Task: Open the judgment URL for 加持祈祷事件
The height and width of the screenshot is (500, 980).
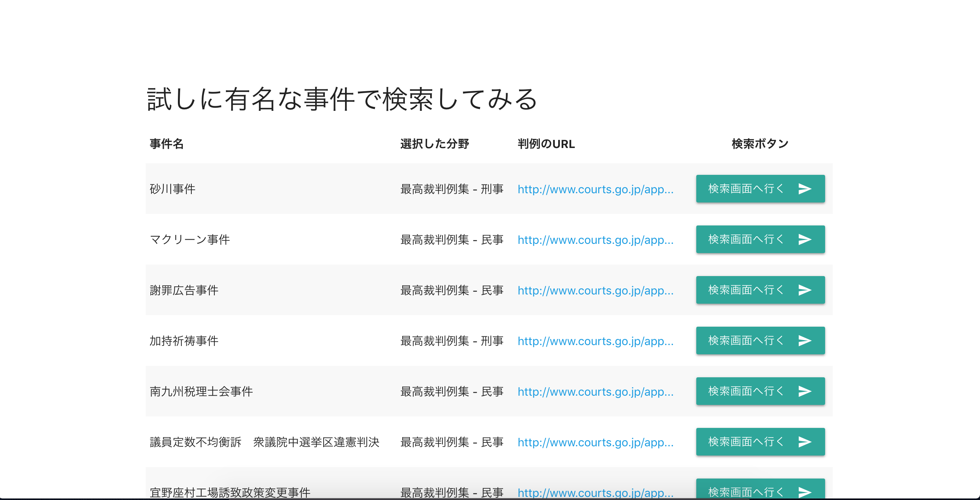Action: (595, 341)
